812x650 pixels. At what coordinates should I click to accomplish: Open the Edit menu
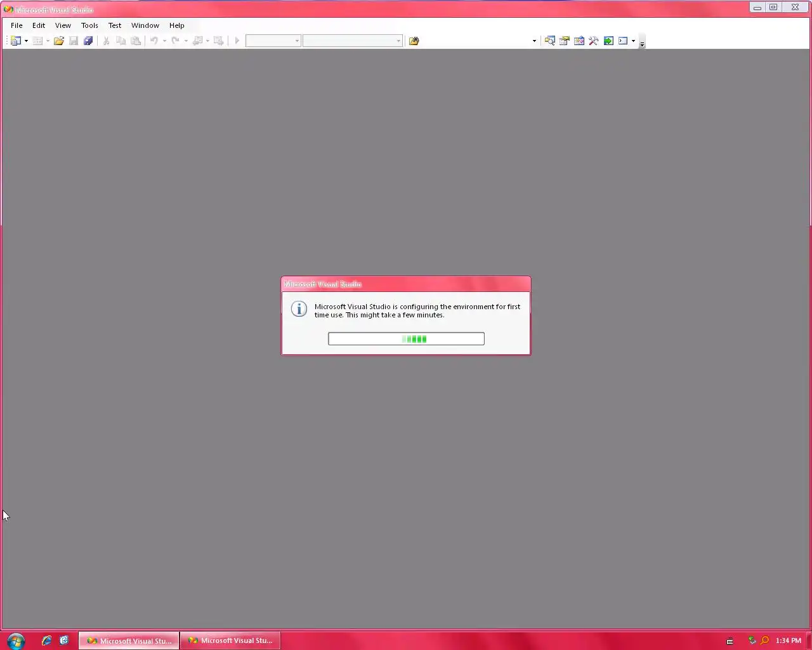pyautogui.click(x=39, y=25)
